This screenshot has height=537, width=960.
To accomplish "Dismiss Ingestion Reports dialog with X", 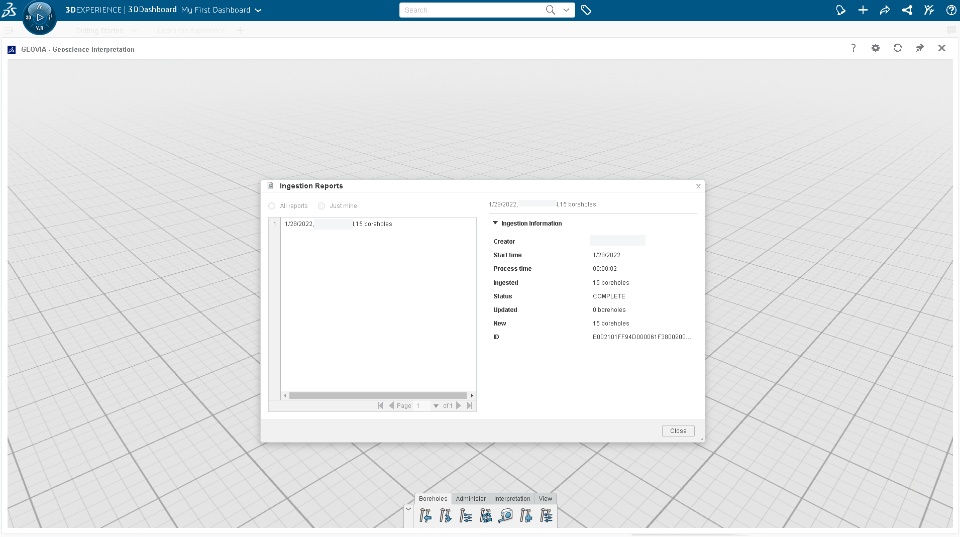I will 698,186.
